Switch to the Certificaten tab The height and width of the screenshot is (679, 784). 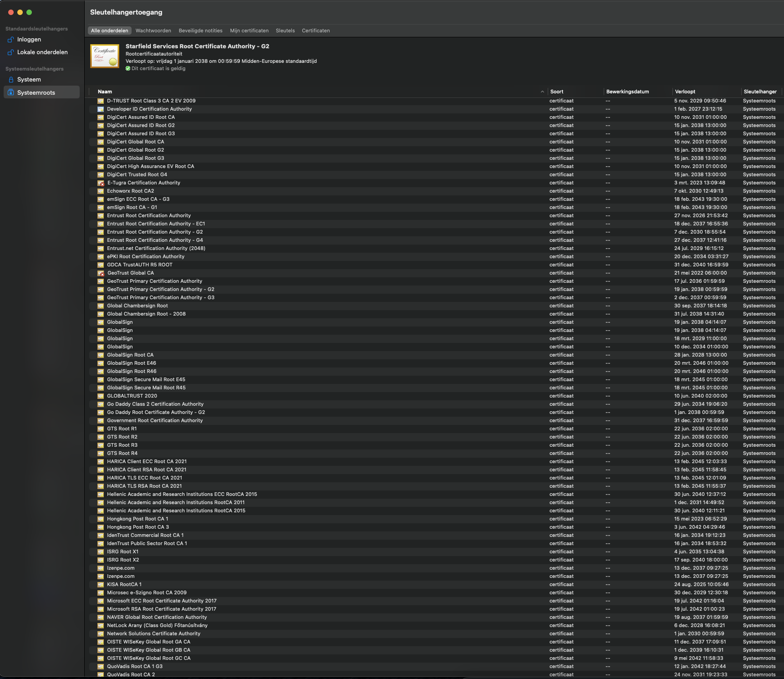point(316,31)
